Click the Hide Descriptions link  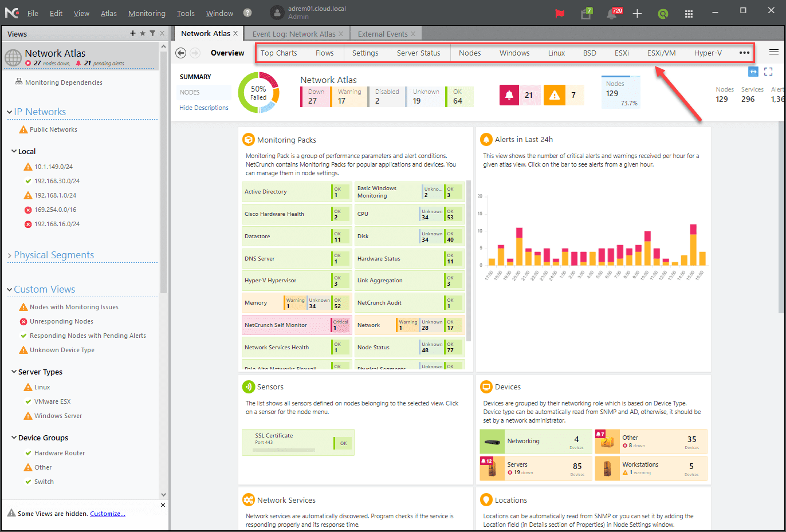(204, 108)
